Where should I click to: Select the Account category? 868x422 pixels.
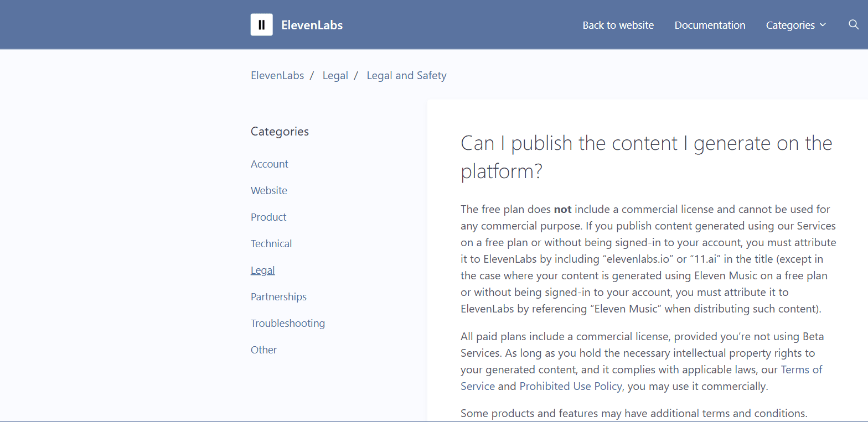coord(270,164)
